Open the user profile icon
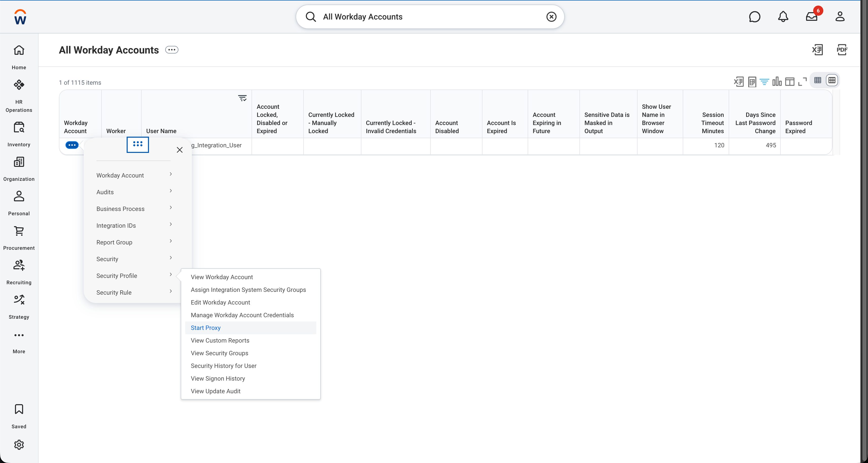868x463 pixels. click(840, 17)
